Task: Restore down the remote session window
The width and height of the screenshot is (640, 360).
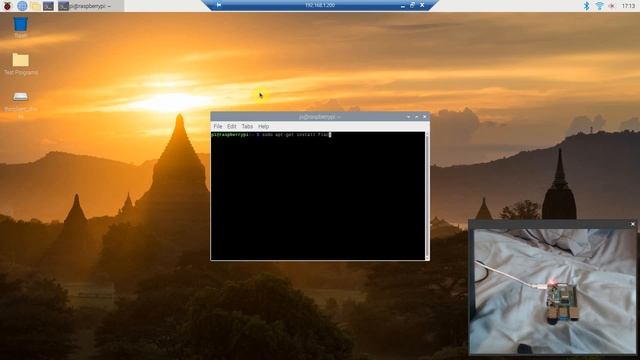Action: tap(412, 5)
